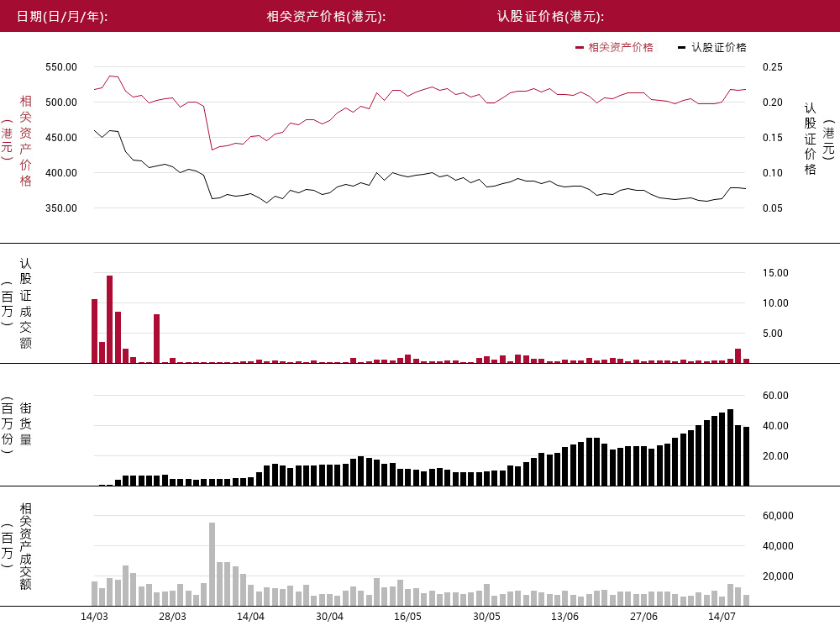Click the 20,000 asset turnover axis value
840x631 pixels.
779,576
